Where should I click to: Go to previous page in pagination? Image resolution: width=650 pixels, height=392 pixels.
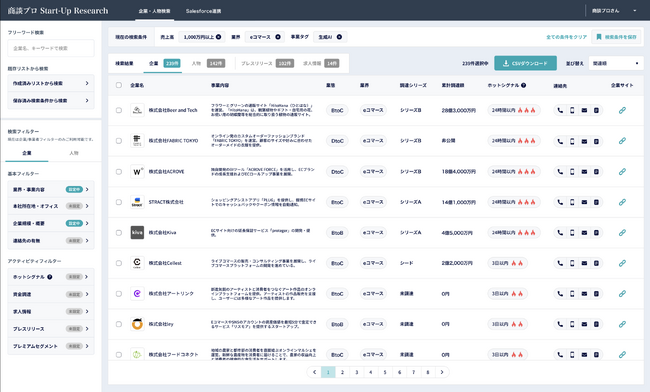(314, 372)
